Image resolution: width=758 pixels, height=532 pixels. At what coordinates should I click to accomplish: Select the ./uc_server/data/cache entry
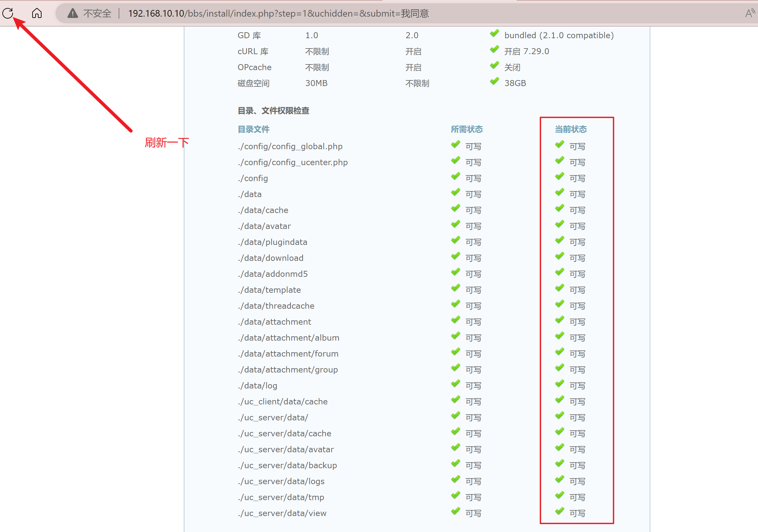[x=284, y=434]
